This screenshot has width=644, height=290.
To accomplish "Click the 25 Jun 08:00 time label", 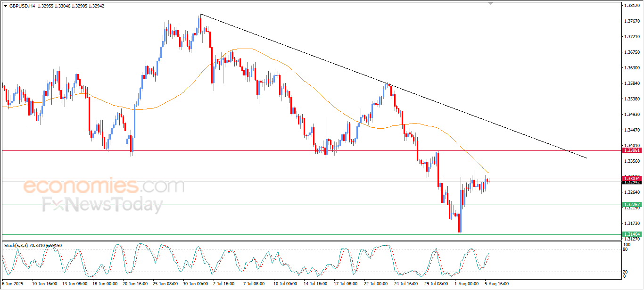I will [165, 284].
